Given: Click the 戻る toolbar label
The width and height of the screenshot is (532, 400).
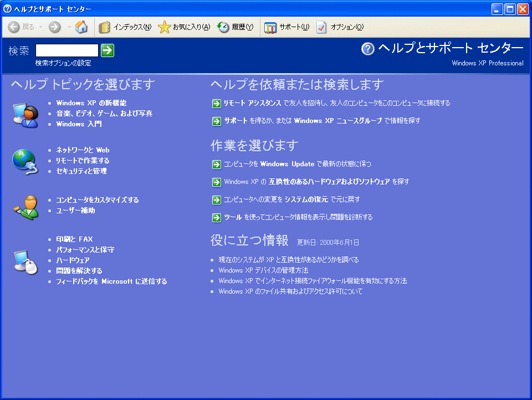Looking at the screenshot, I should 28,27.
